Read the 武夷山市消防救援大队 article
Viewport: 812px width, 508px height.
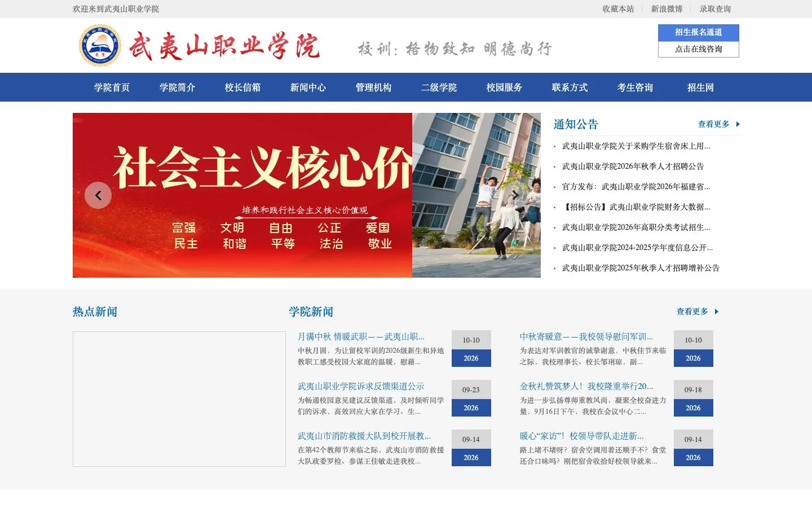[364, 436]
